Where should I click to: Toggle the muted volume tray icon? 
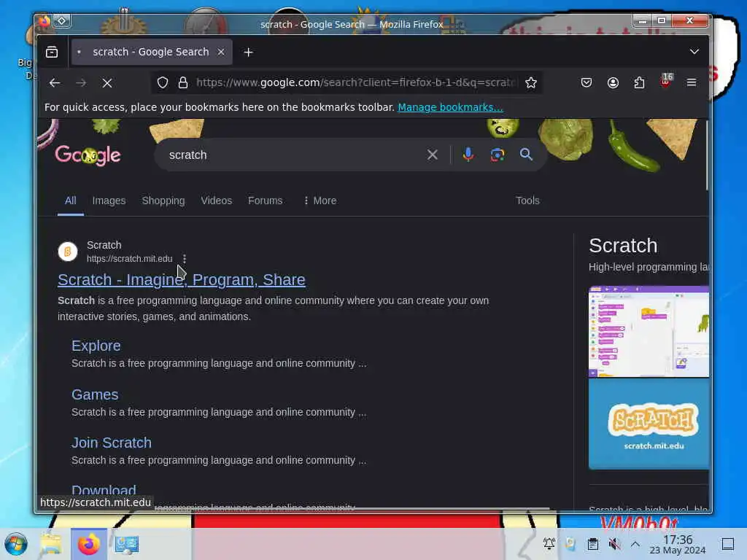614,544
